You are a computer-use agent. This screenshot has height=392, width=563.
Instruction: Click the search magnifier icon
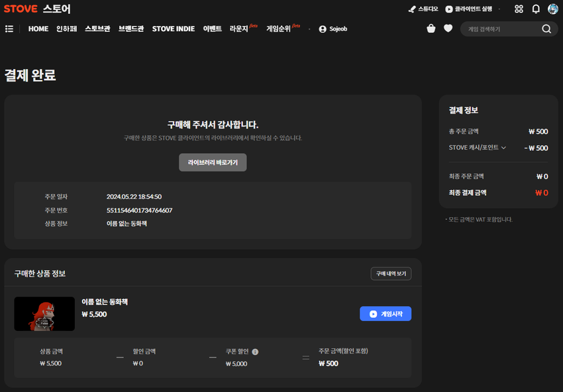(546, 28)
